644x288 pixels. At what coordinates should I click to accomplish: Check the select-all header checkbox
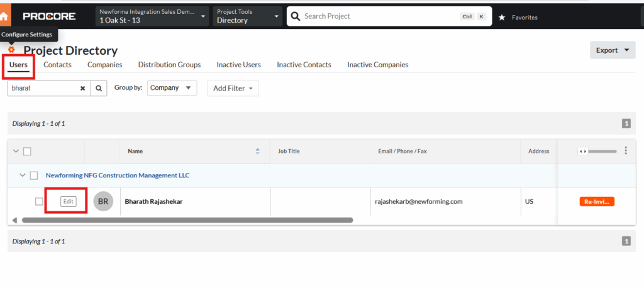27,151
